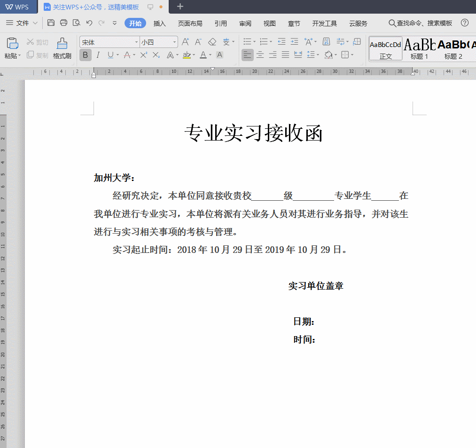Image resolution: width=476 pixels, height=448 pixels.
Task: Click the Clear Formatting eraser icon
Action: tap(212, 41)
